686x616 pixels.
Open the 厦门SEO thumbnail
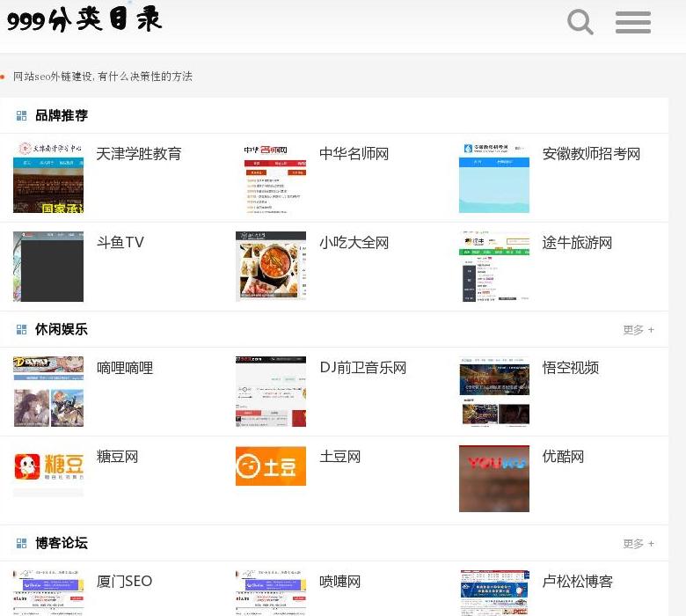coord(48,592)
